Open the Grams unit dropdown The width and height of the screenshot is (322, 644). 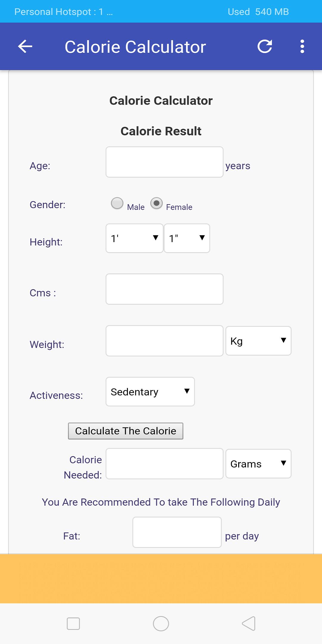pyautogui.click(x=258, y=464)
